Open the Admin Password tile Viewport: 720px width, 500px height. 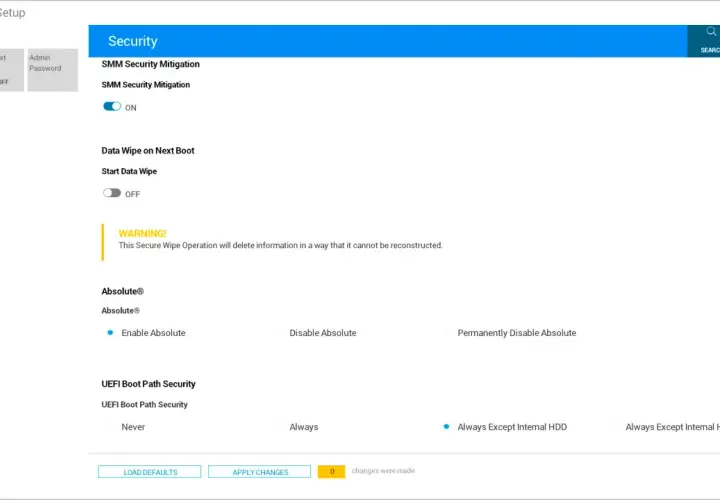52,70
